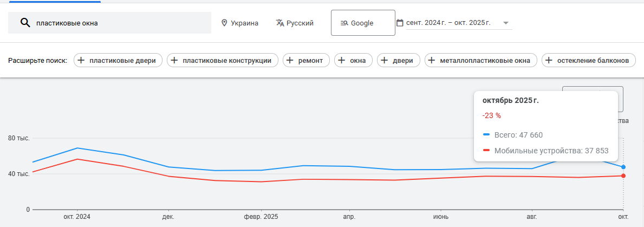Click the plus icon on окна chip
Screen dimensions: 644x227
click(341, 61)
